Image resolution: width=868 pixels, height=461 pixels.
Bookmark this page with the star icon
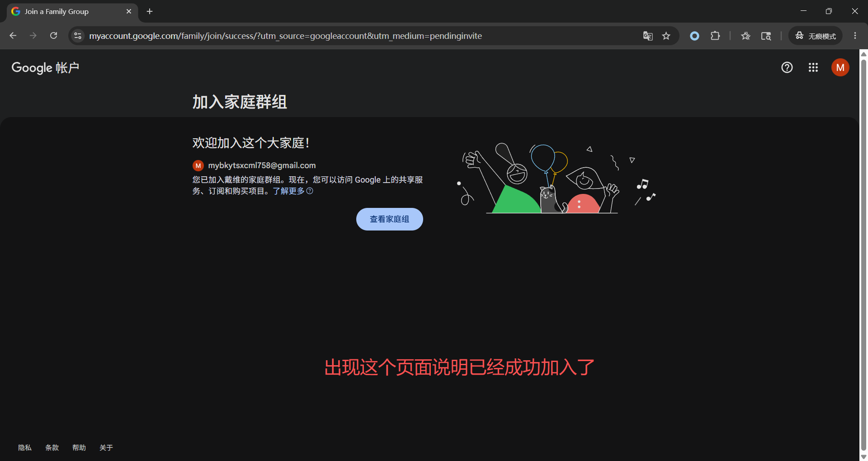pyautogui.click(x=666, y=36)
